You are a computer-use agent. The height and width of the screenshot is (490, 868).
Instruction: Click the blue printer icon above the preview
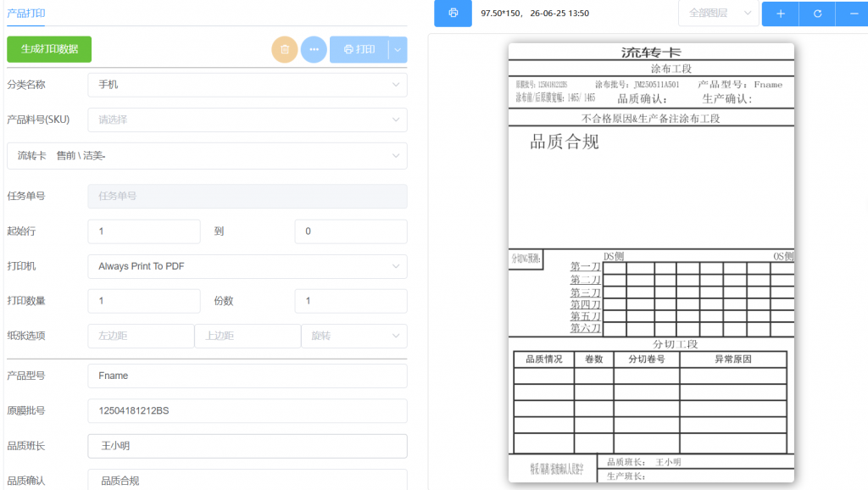click(453, 14)
